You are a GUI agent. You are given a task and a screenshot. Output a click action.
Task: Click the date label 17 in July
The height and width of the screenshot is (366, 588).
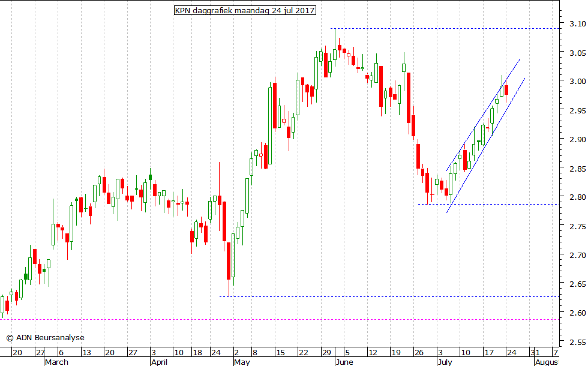488,353
